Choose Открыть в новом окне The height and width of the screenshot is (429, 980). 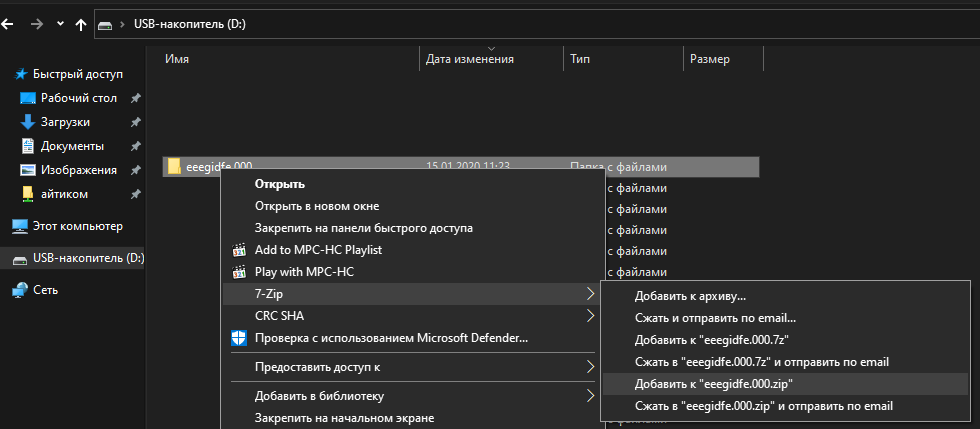pos(317,206)
